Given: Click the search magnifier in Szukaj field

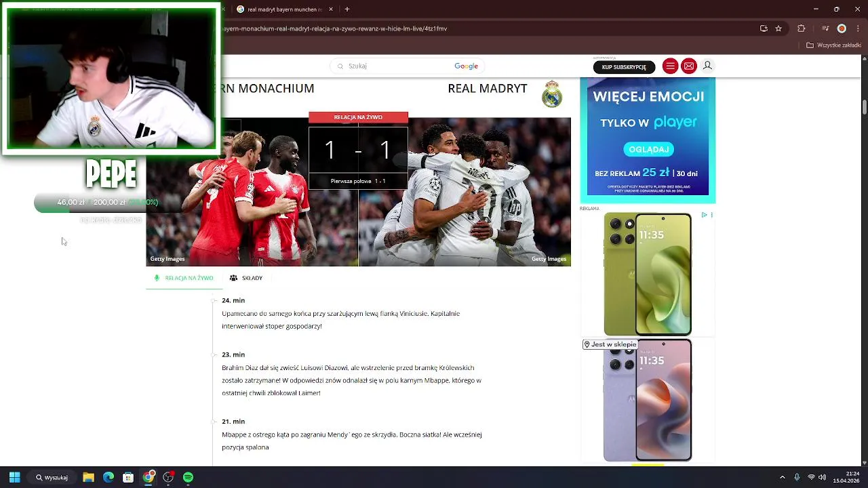Looking at the screenshot, I should [x=340, y=66].
